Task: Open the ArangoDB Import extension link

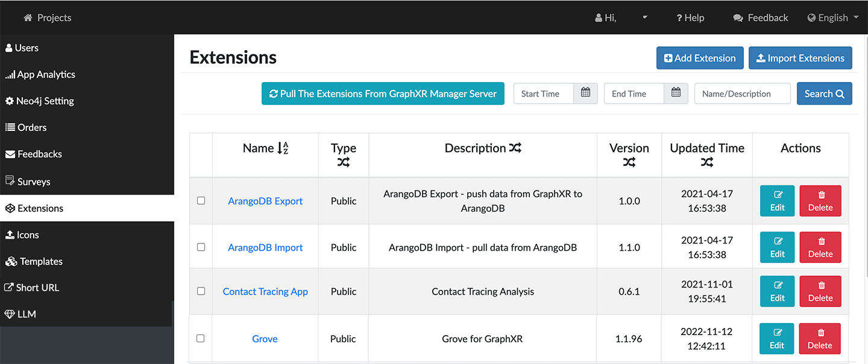Action: click(x=265, y=248)
